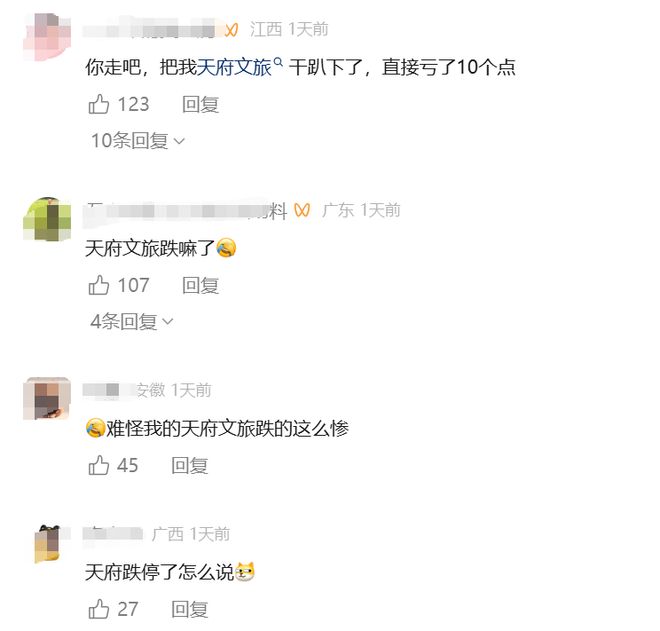
Task: Reply to the comment with 123 likes
Action: coord(200,104)
